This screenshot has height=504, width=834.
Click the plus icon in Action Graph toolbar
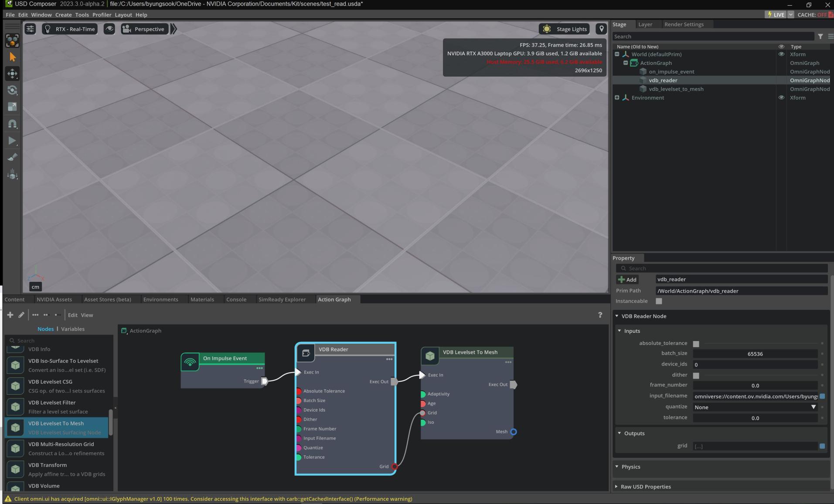click(x=10, y=315)
